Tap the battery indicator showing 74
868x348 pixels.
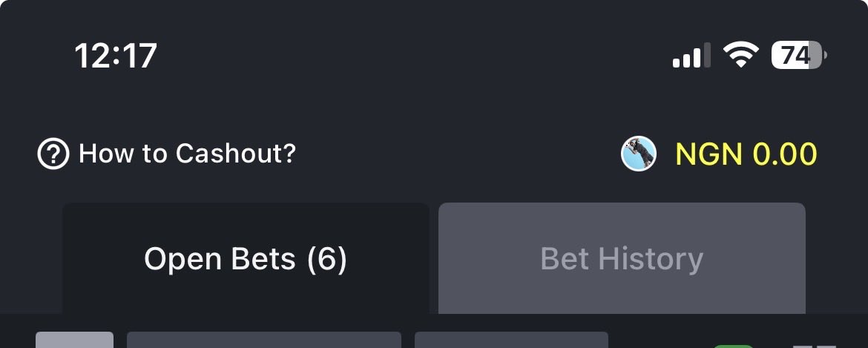tap(799, 56)
